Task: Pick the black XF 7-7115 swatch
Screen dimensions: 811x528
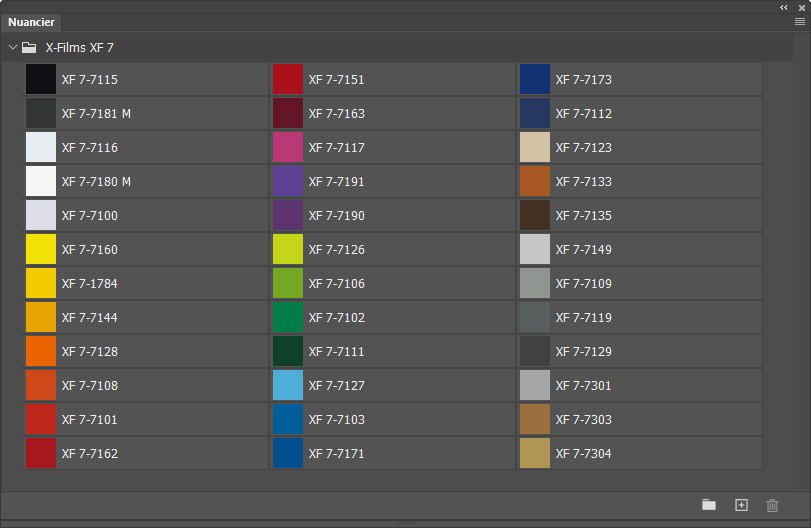Action: click(41, 79)
